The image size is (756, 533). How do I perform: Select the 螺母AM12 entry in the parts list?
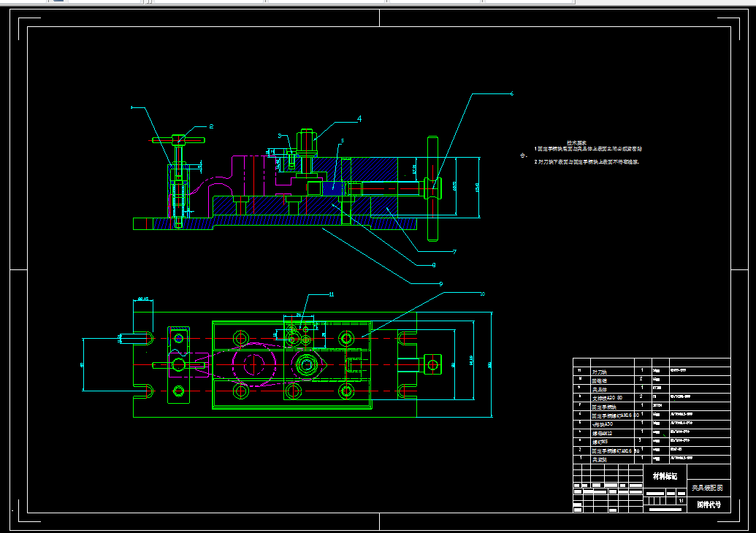click(602, 433)
